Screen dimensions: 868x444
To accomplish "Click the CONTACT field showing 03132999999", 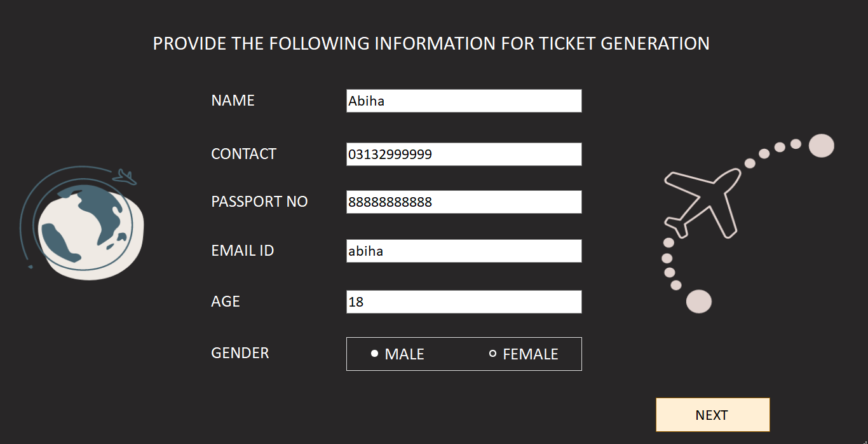I will [x=463, y=154].
